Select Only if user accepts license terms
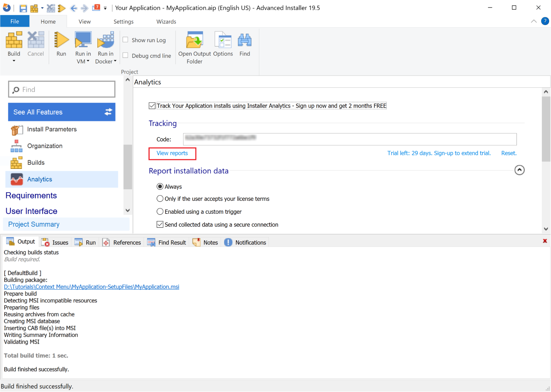Viewport: 551px width, 392px height. pyautogui.click(x=160, y=199)
